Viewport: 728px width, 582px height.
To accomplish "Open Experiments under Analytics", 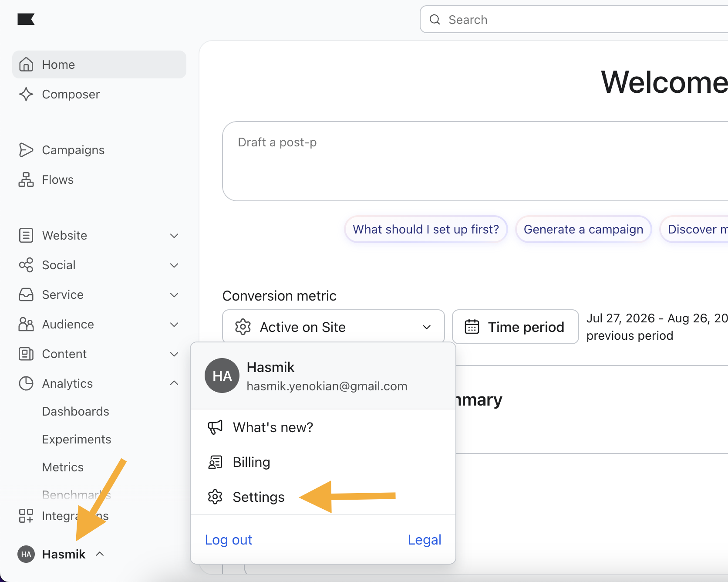I will pos(77,439).
